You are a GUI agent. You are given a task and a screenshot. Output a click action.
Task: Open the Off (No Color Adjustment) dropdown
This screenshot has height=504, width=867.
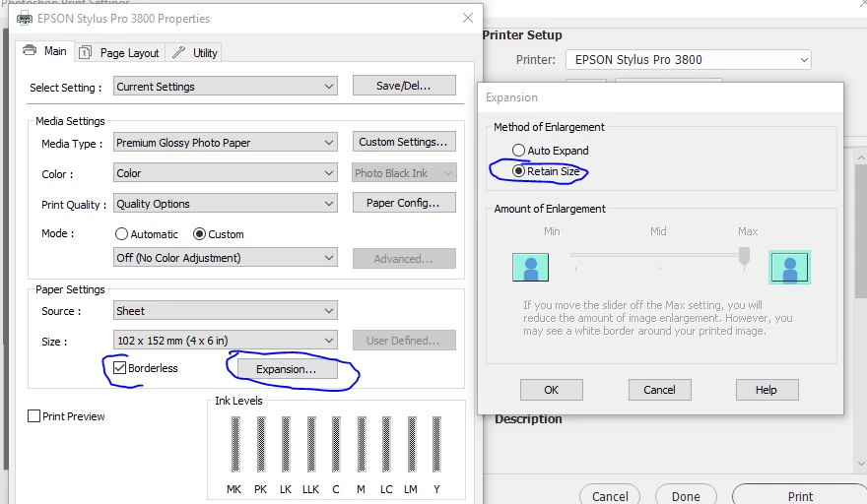tap(226, 258)
